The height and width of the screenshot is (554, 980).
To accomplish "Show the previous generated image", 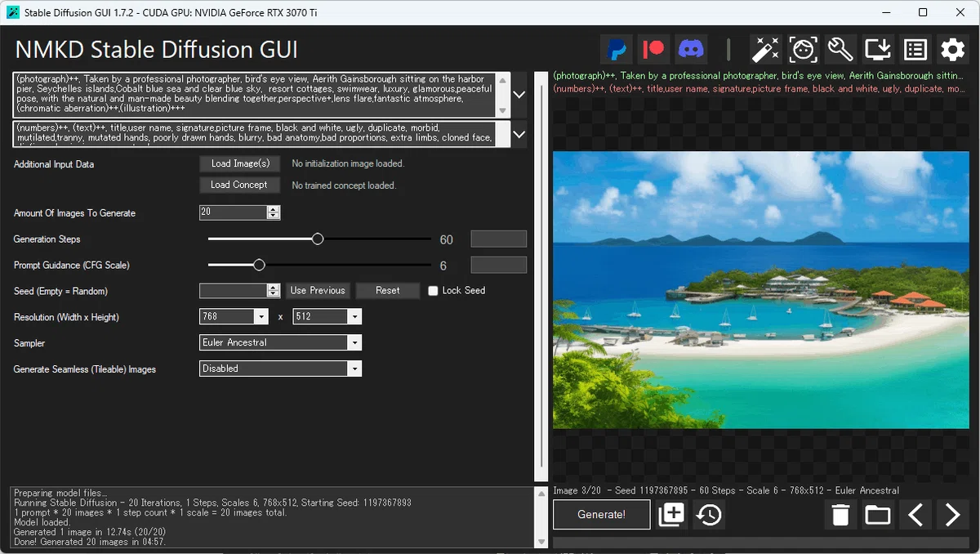I will click(x=915, y=515).
